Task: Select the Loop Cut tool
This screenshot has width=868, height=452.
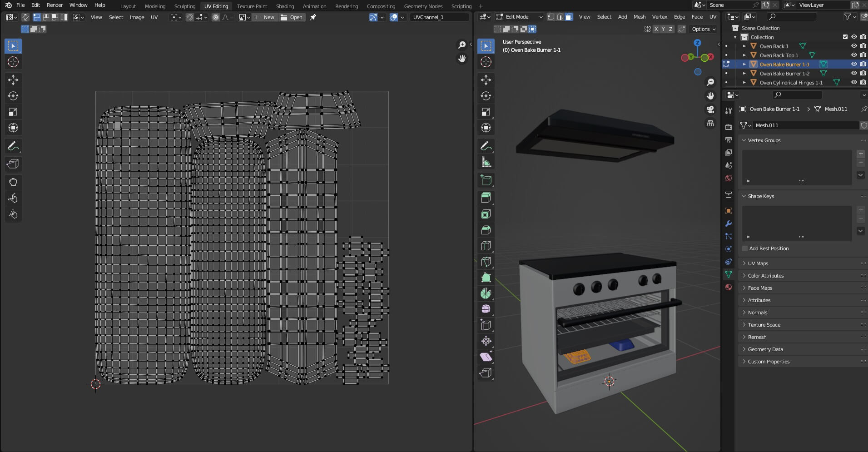Action: tap(486, 246)
